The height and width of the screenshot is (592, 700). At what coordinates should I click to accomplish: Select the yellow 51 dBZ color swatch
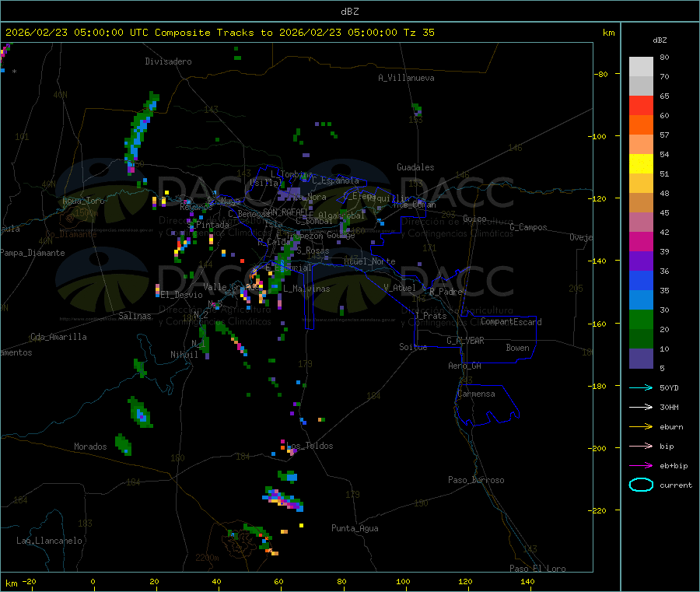point(641,164)
